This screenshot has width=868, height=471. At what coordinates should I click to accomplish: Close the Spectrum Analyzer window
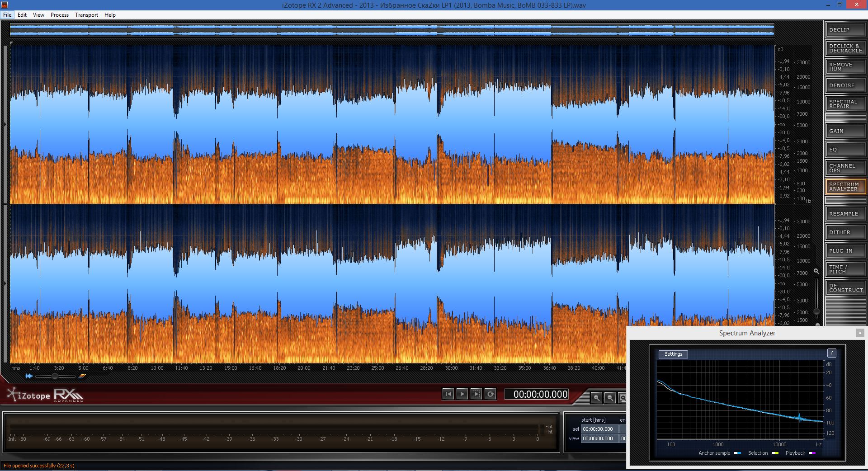pos(860,333)
